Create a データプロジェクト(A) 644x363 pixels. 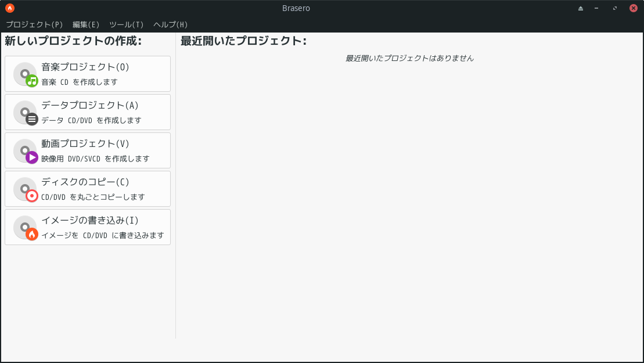(88, 112)
